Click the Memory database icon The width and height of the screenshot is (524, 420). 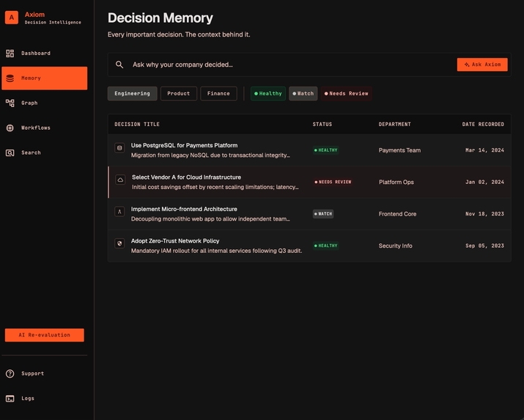(10, 78)
